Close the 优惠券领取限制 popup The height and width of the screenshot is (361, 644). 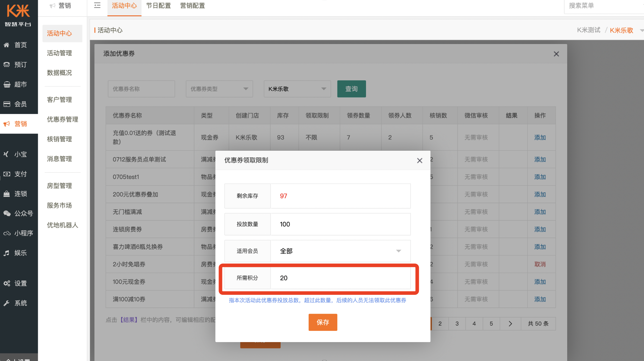pyautogui.click(x=419, y=160)
